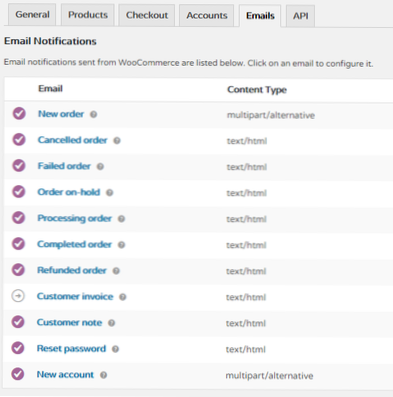Screen dimensions: 393x397
Task: Click text/html in the Completed order row
Action: [246, 245]
